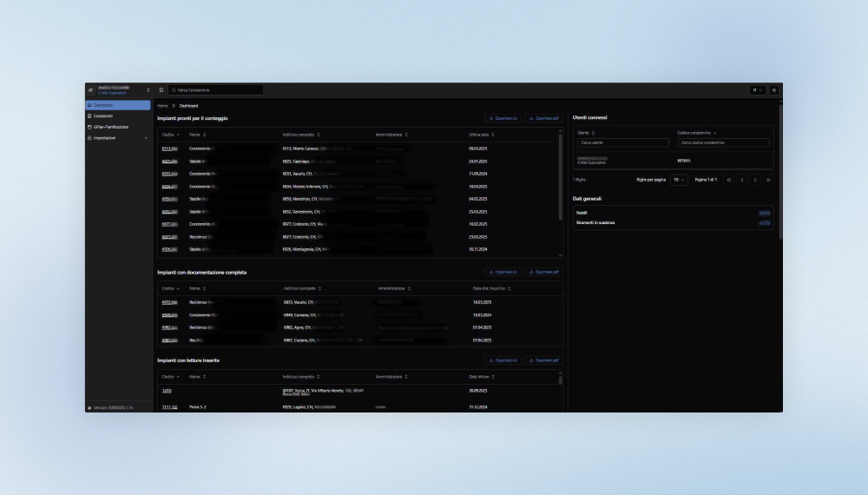This screenshot has height=495, width=868.
Task: Go to Home in breadcrumb
Action: click(x=162, y=105)
